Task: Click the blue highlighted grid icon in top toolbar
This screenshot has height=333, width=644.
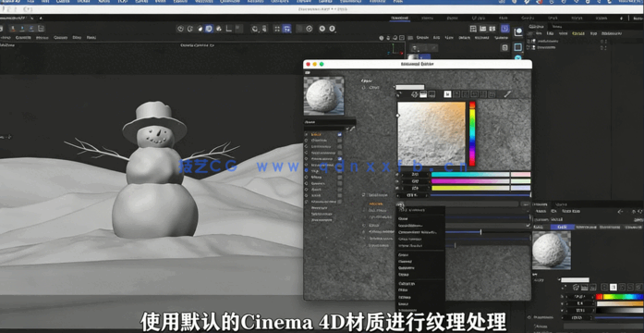Action: coord(287,29)
